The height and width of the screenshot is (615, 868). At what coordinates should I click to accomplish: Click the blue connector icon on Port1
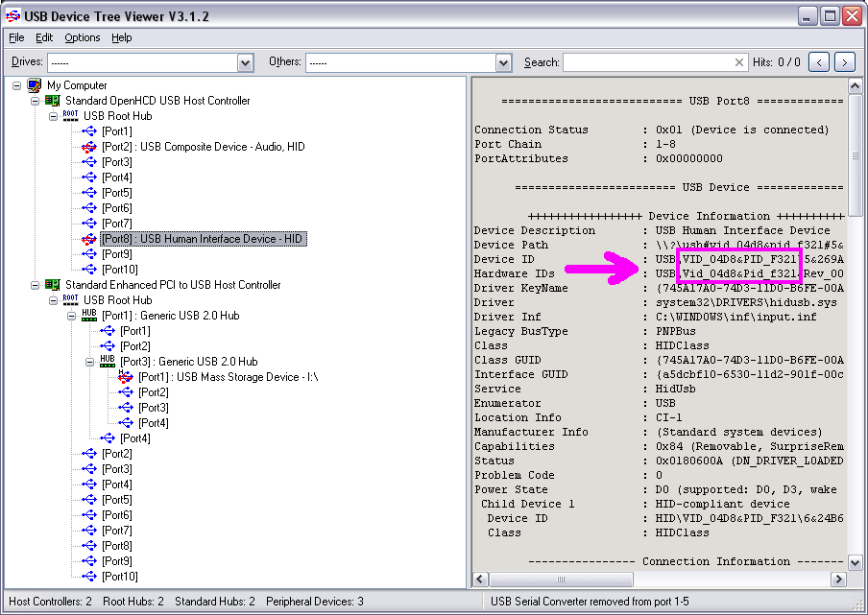88,130
